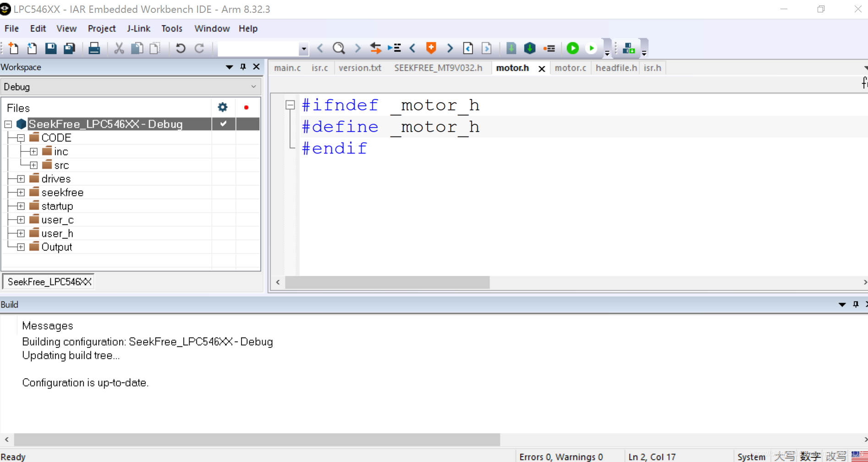This screenshot has width=868, height=462.
Task: Open the File menu
Action: pos(11,28)
